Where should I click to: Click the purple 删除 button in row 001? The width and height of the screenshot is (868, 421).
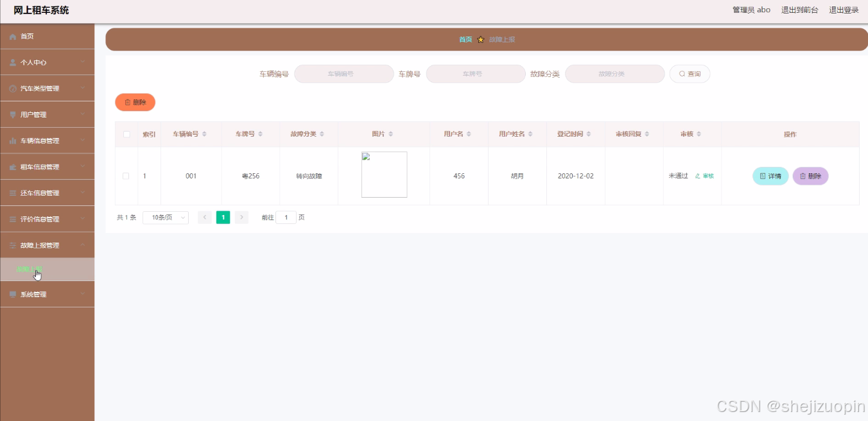pos(810,176)
